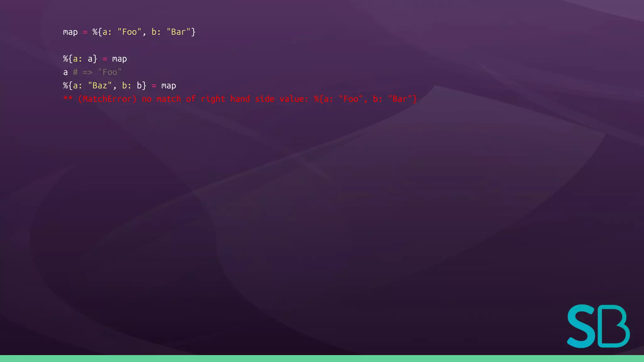Viewport: 644px width, 362px height.
Task: Click the letter B of the logo
Action: 614,326
